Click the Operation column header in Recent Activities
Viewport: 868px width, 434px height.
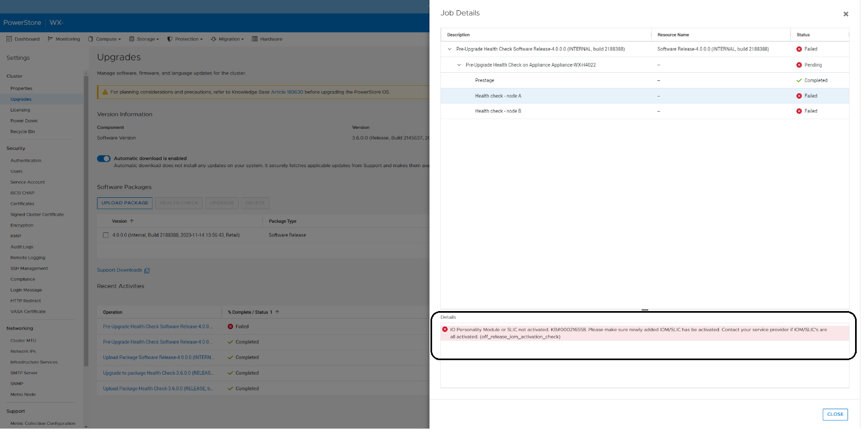click(x=113, y=312)
